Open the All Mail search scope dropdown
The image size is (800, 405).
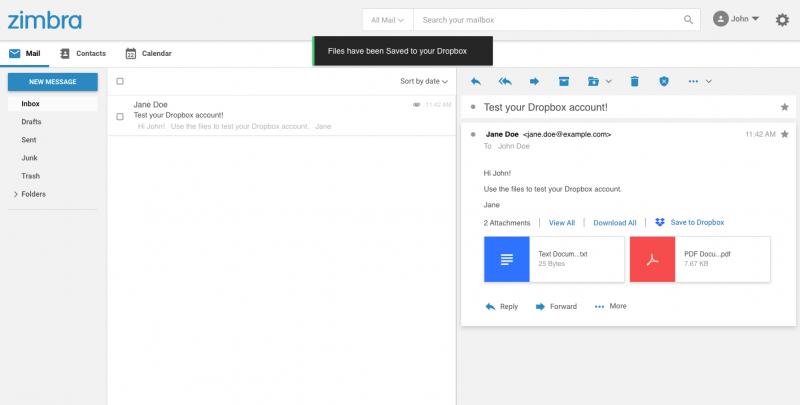click(x=388, y=20)
